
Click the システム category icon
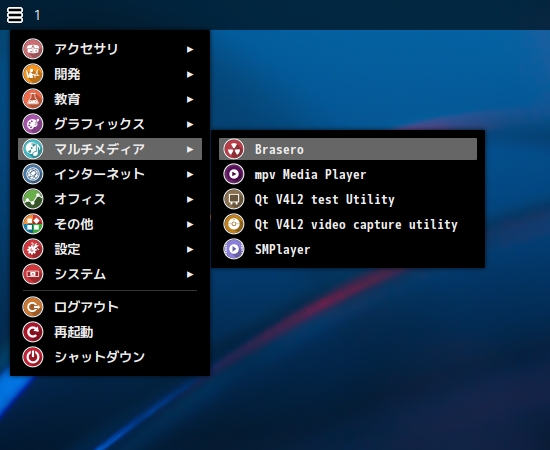(x=33, y=274)
